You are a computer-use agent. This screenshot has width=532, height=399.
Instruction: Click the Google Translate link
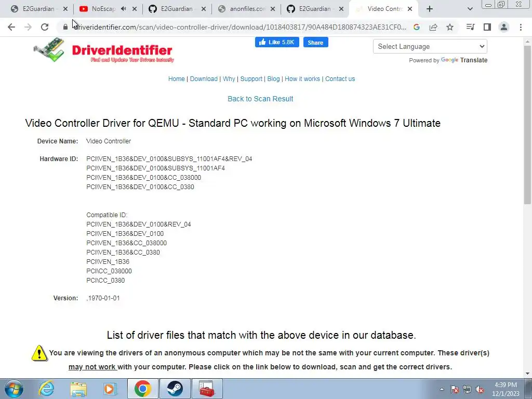pyautogui.click(x=464, y=60)
